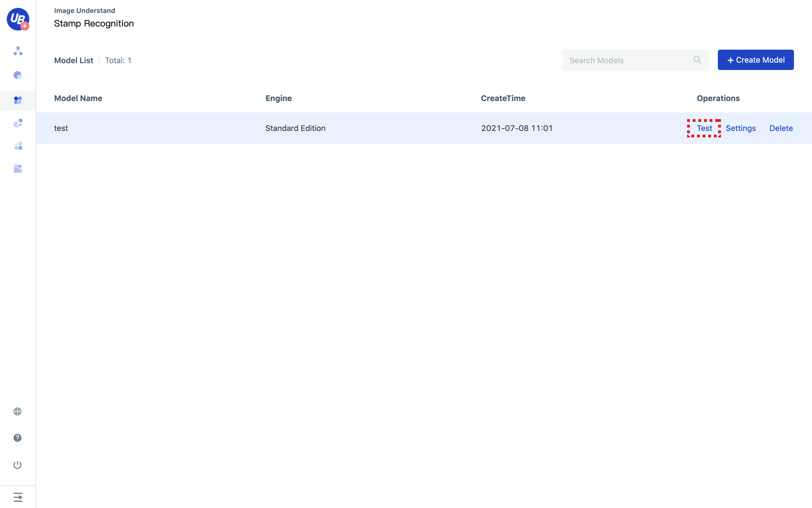Select the model name 'test' cell
Viewport: 812px width, 508px height.
click(61, 128)
